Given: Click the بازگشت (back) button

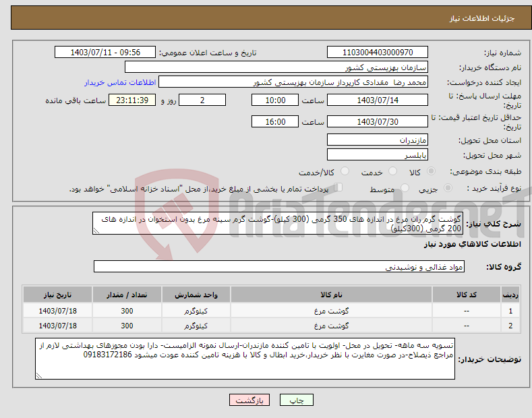Looking at the screenshot, I should point(249,400).
